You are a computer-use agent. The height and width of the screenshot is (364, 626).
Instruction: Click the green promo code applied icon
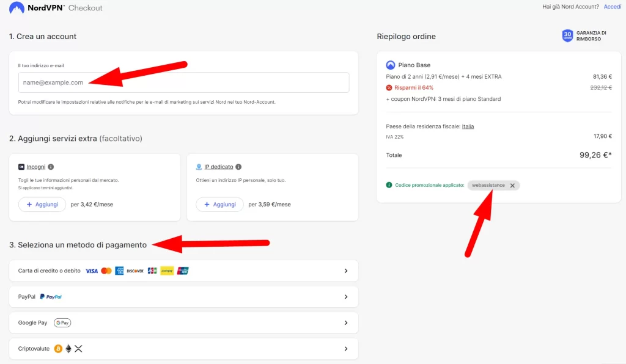pos(389,185)
